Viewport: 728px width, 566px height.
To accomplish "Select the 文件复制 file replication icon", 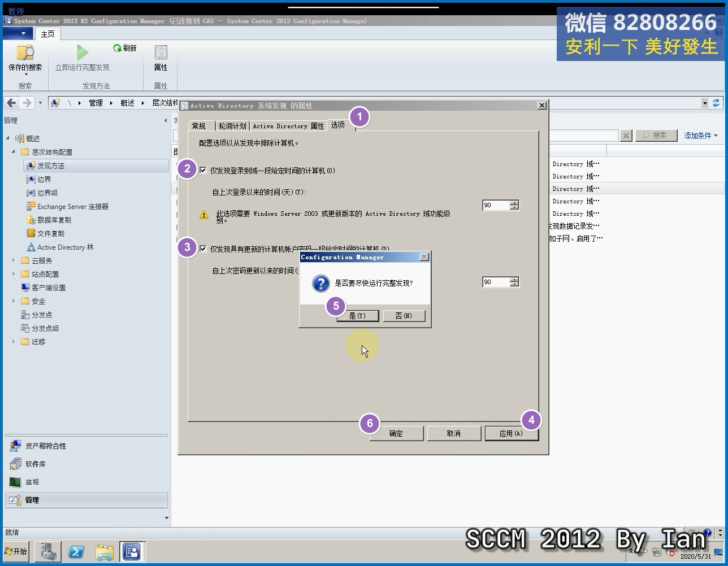I will click(32, 233).
